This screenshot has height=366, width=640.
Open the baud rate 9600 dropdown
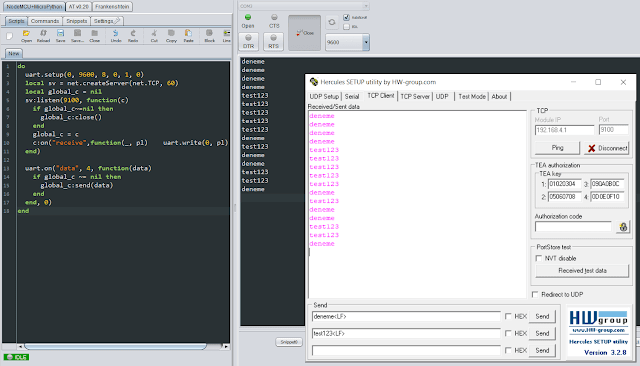(x=366, y=42)
